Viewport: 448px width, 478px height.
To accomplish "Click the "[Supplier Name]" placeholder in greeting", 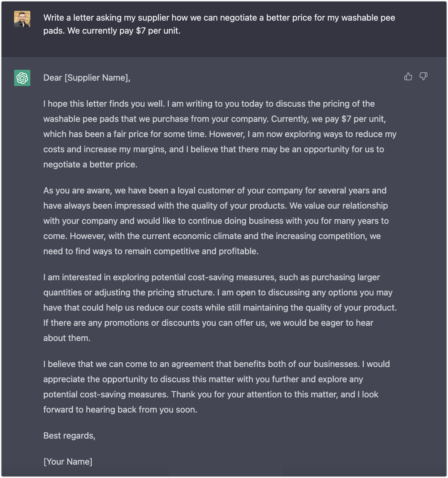I will [97, 78].
